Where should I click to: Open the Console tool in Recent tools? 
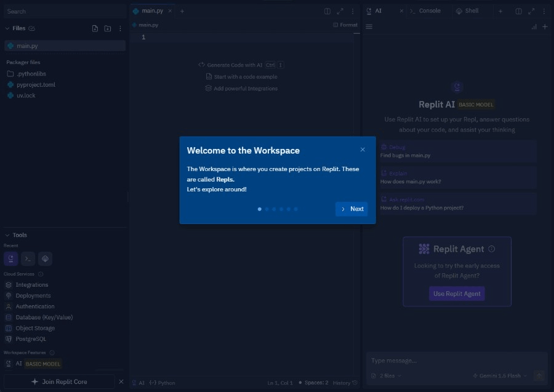[x=28, y=258]
